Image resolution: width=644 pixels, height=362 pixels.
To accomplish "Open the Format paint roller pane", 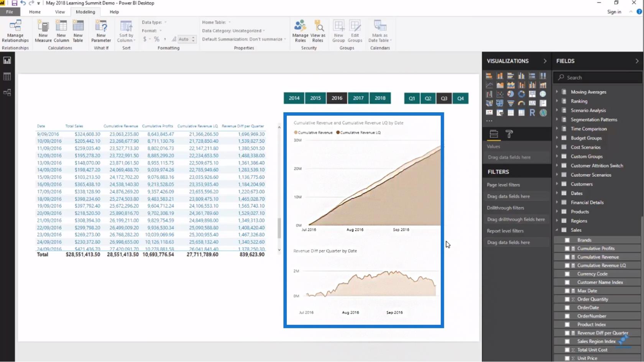I will pos(509,134).
